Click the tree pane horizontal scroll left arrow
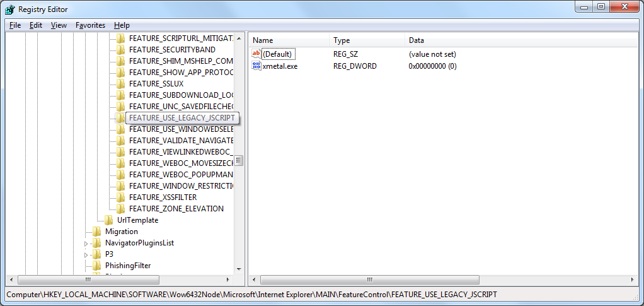Screen dimensions: 644x306 [x=11, y=280]
